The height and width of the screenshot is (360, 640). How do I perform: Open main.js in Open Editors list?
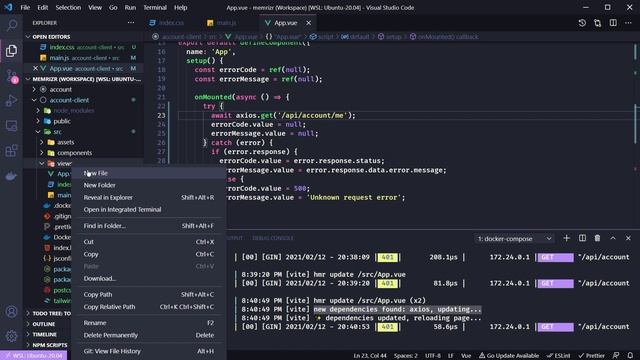[x=84, y=58]
